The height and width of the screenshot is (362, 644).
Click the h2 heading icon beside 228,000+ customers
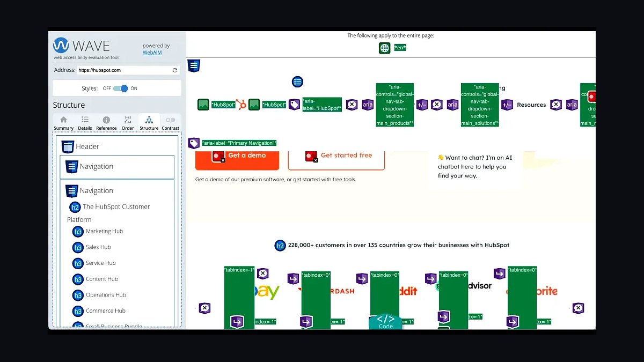click(x=280, y=246)
